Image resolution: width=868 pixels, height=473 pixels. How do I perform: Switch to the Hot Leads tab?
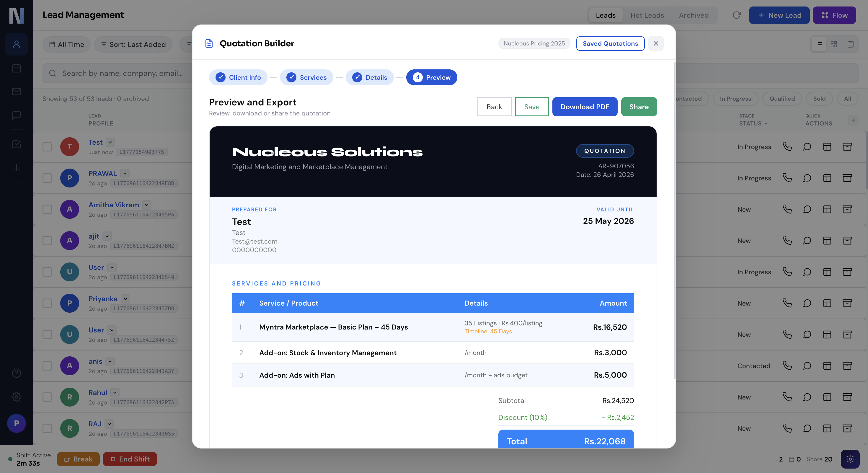click(x=647, y=15)
